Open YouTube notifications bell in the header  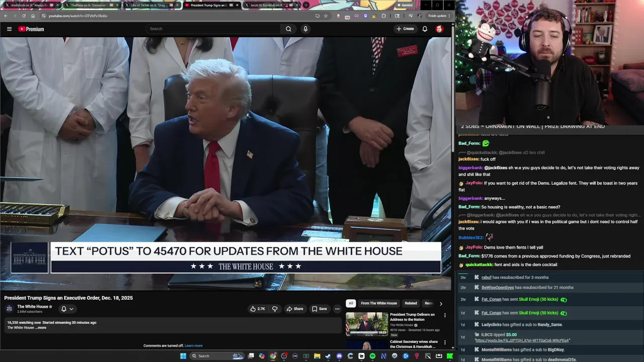(x=425, y=29)
